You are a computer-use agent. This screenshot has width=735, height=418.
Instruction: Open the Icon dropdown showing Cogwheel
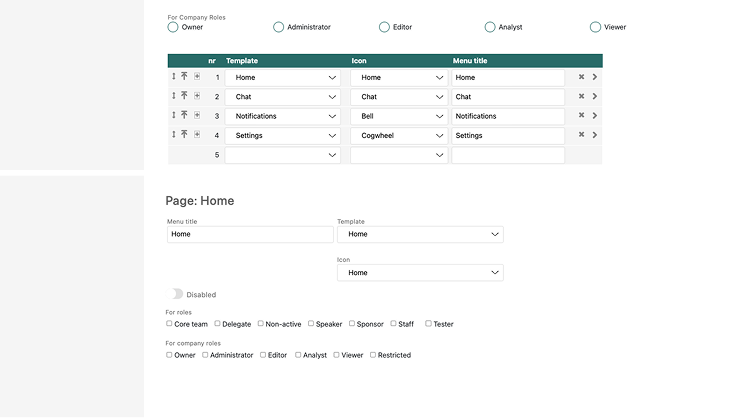(399, 135)
